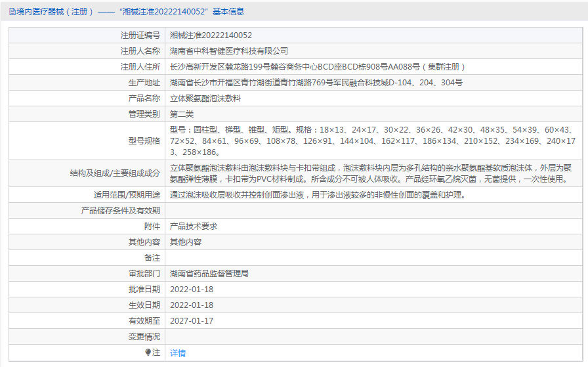588x367 pixels.
Task: Click the 备注 label
Action: 152,258
